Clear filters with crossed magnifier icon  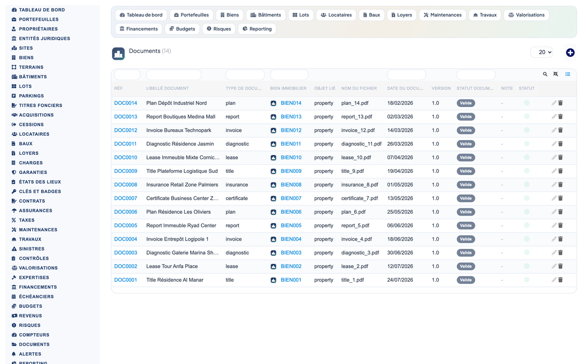(x=556, y=74)
